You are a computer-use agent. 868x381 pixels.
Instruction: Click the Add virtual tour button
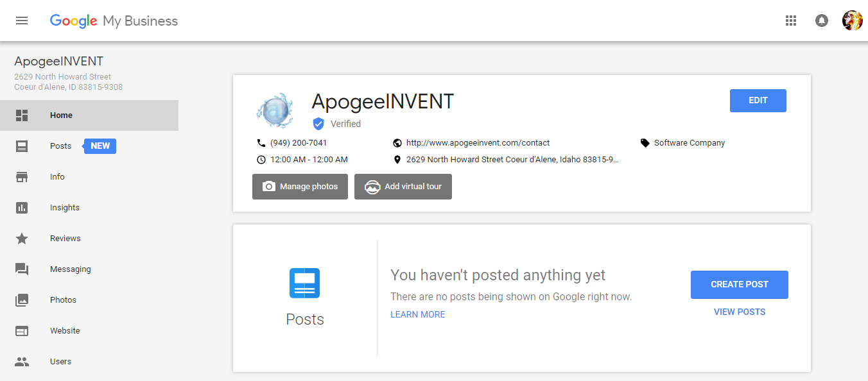(x=403, y=187)
